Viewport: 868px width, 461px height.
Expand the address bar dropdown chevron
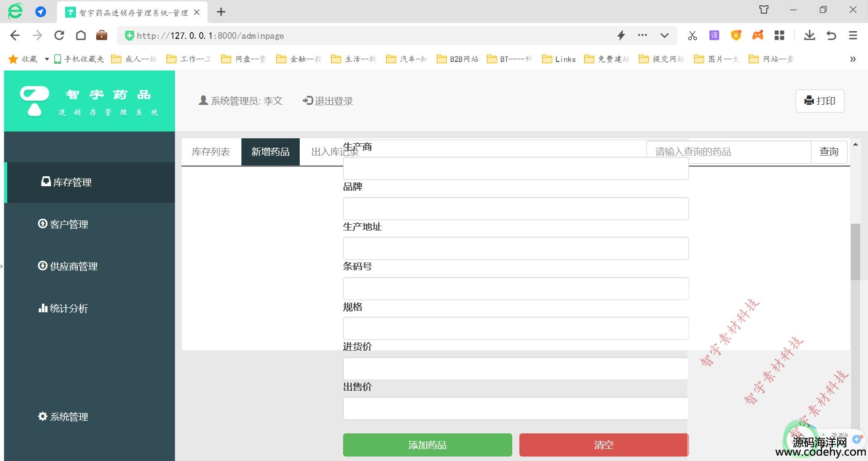click(x=664, y=35)
